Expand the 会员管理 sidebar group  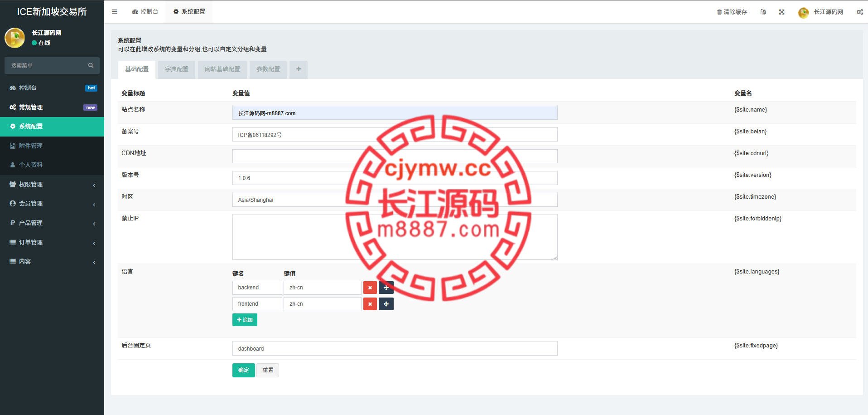click(52, 203)
